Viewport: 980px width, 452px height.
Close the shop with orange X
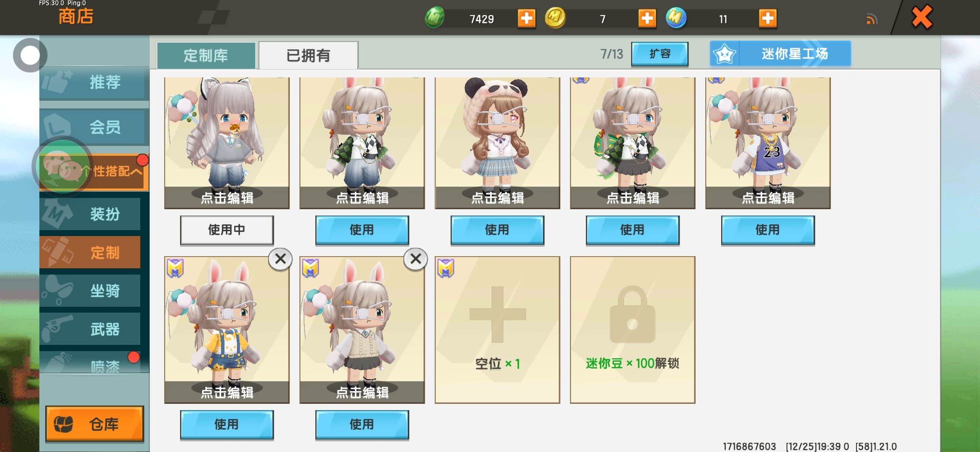pyautogui.click(x=922, y=18)
